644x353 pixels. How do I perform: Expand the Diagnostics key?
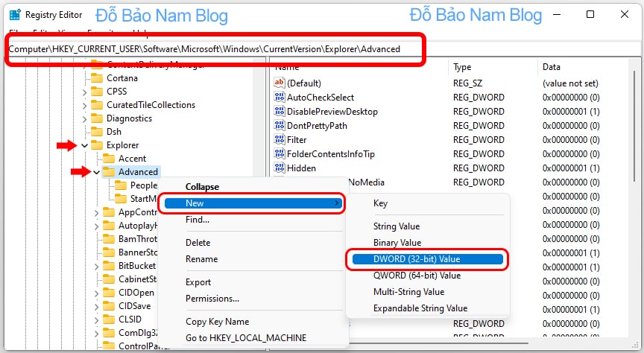click(85, 119)
